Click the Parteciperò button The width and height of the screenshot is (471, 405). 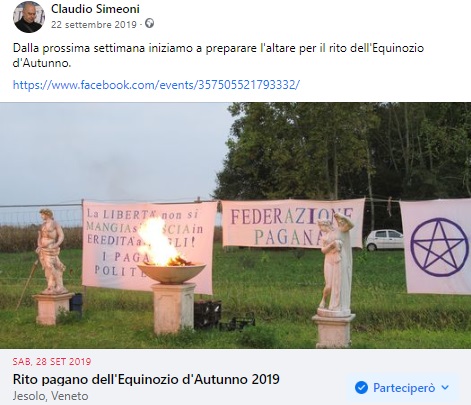click(x=402, y=388)
